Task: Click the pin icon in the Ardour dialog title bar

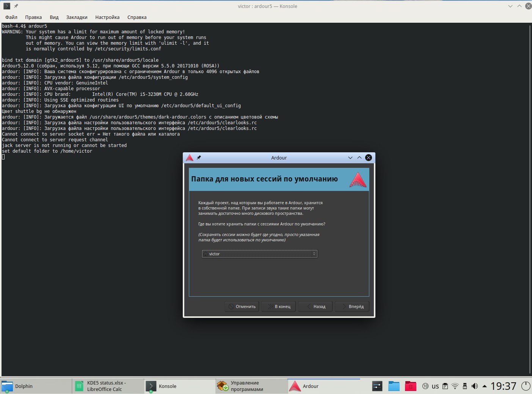Action: 199,158
